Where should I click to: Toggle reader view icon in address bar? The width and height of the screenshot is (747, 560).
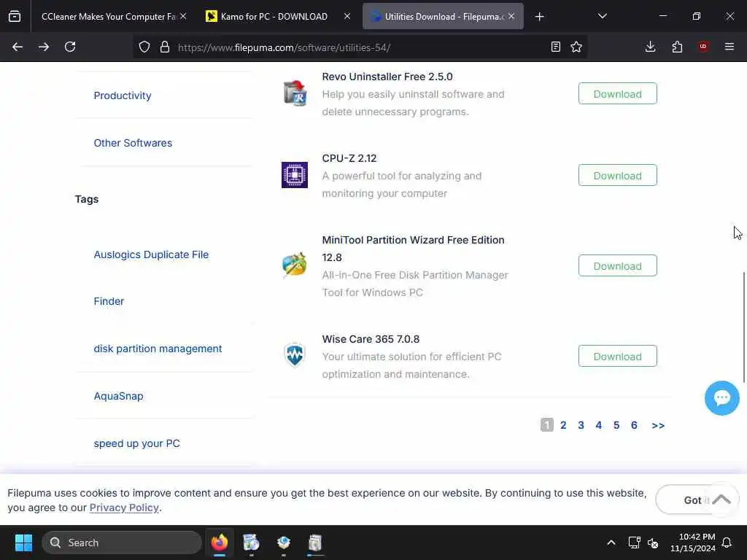[x=555, y=47]
